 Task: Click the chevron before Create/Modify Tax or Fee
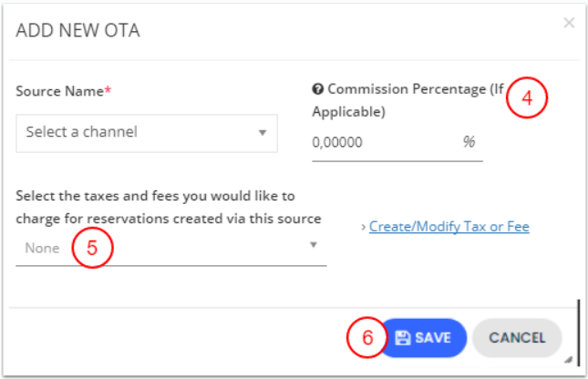pos(363,227)
